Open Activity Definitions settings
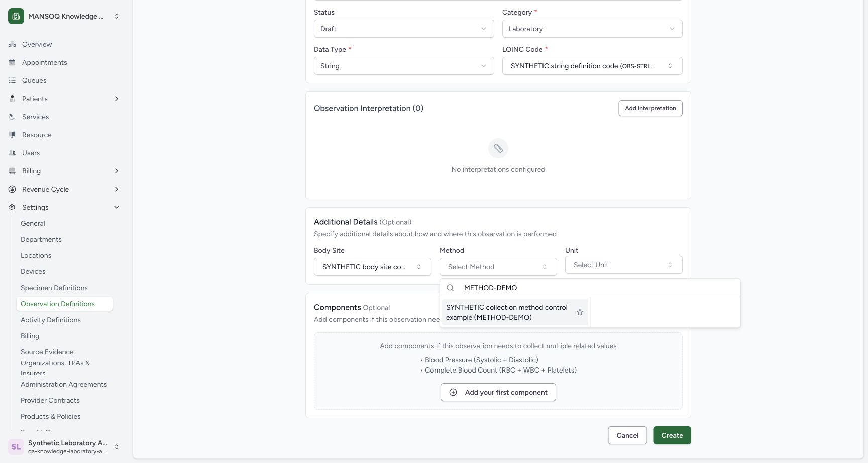Screen dimensions: 868x463 (x=51, y=320)
